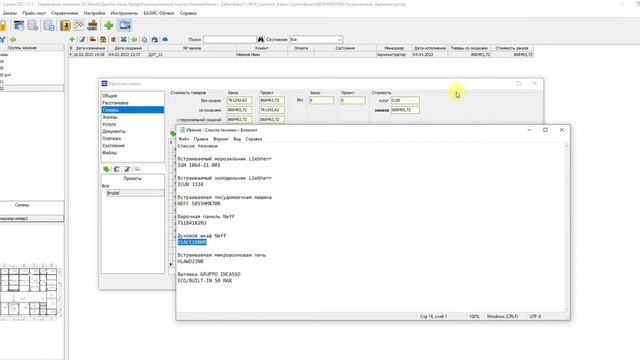The width and height of the screenshot is (640, 360).
Task: Open the window-with-globe icon in main toolbar
Action: 19,26
